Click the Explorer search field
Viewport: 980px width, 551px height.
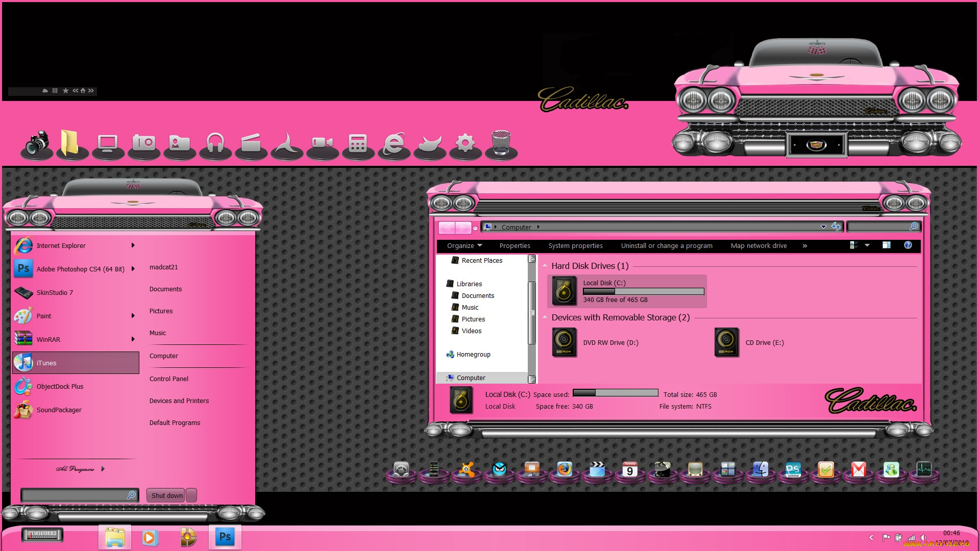(883, 227)
